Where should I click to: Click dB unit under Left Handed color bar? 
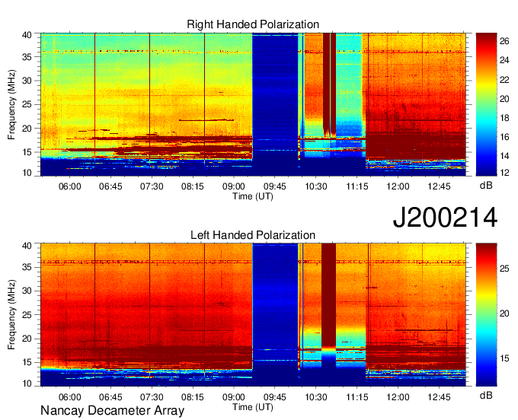pyautogui.click(x=486, y=395)
